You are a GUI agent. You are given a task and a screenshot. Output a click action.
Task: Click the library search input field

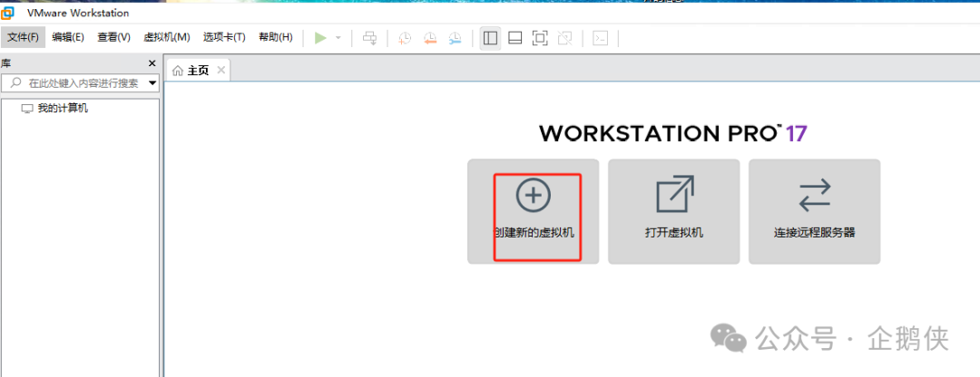[79, 83]
